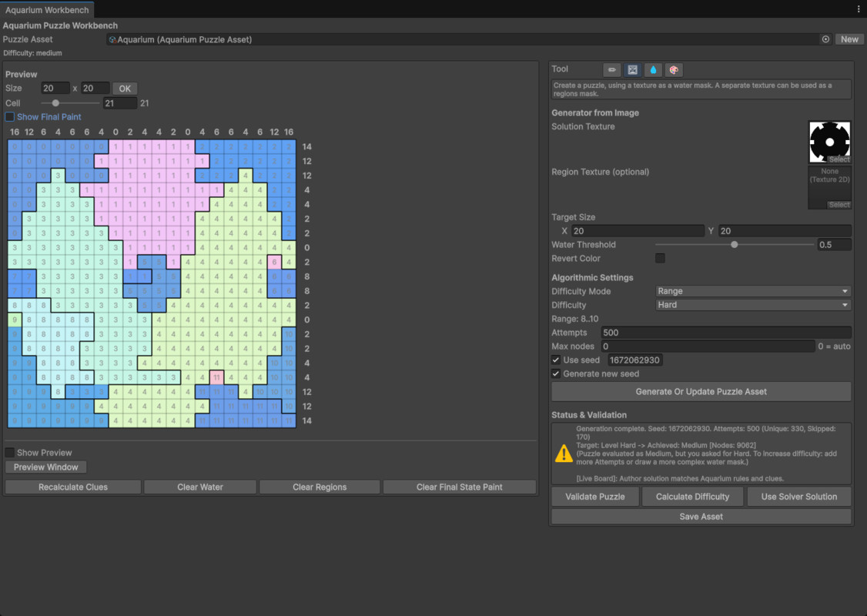867x616 pixels.
Task: Click Select on the Solution Texture
Action: (x=839, y=159)
